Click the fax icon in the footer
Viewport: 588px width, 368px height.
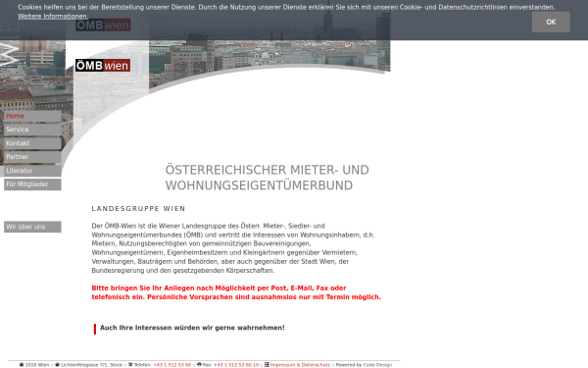click(199, 364)
